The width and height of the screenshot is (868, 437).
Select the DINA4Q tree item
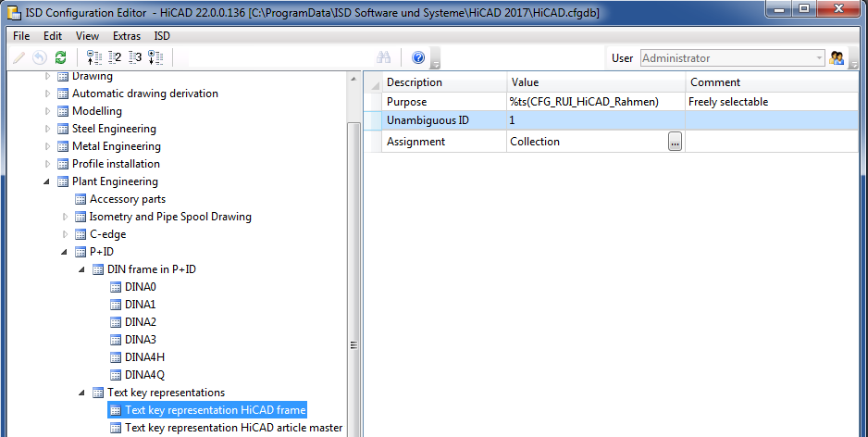point(144,375)
